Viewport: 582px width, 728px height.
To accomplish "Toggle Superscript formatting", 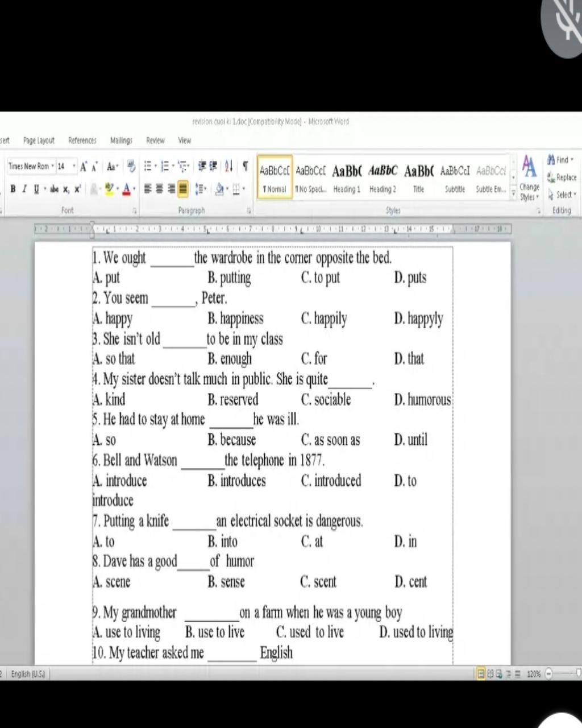I will pos(77,189).
